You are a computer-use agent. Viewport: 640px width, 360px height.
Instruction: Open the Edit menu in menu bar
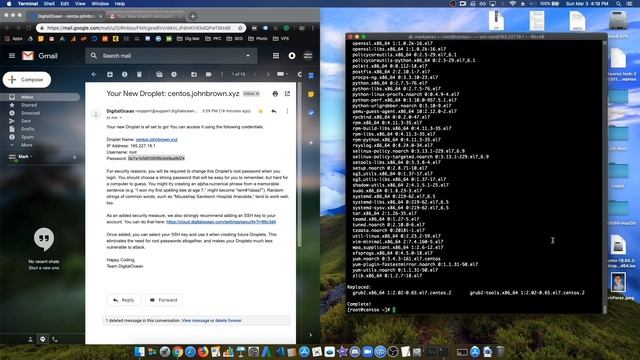(65, 4)
